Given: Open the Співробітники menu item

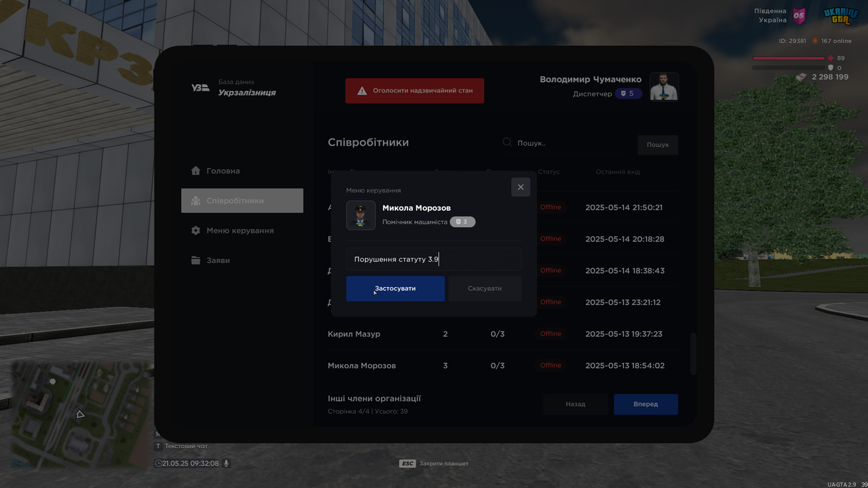Looking at the screenshot, I should (x=242, y=201).
